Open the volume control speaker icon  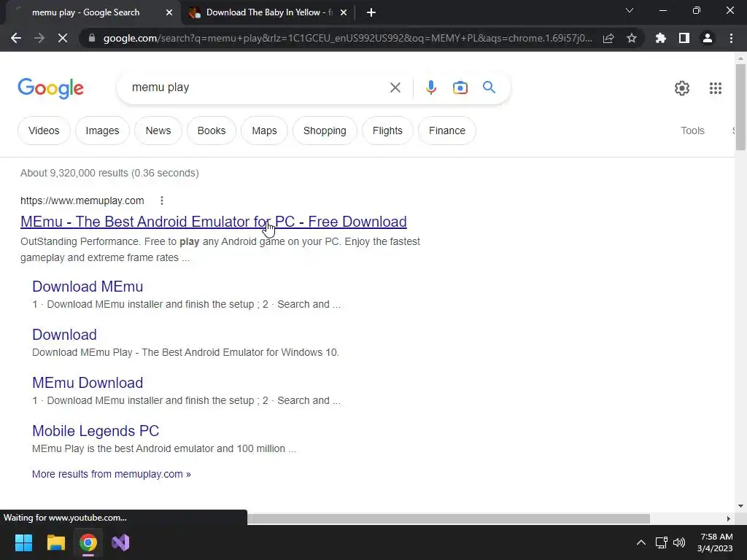(679, 542)
